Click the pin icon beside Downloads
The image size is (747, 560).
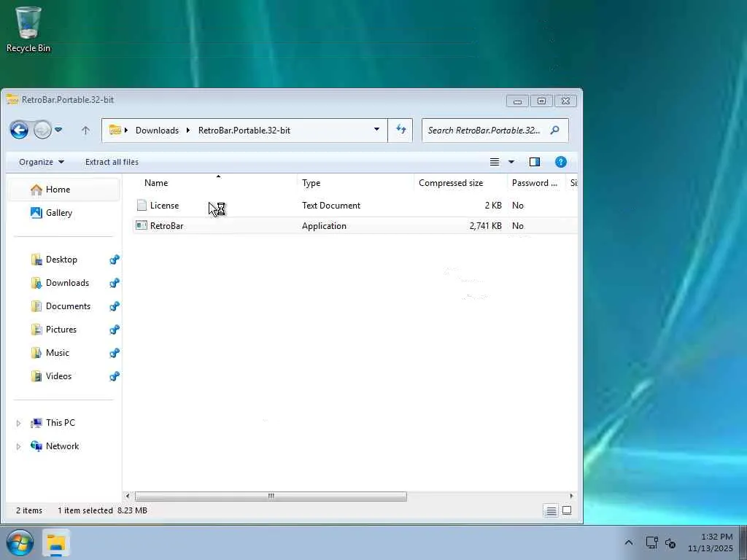coord(115,283)
